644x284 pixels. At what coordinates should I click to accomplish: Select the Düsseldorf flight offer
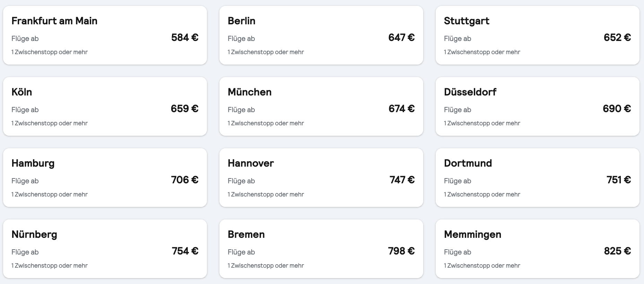(538, 106)
